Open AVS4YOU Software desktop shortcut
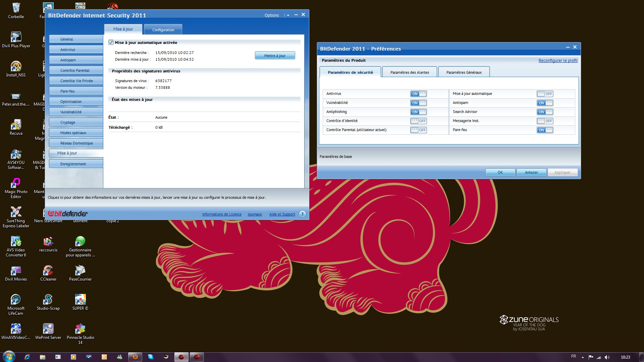The height and width of the screenshot is (362, 644). pyautogui.click(x=16, y=159)
